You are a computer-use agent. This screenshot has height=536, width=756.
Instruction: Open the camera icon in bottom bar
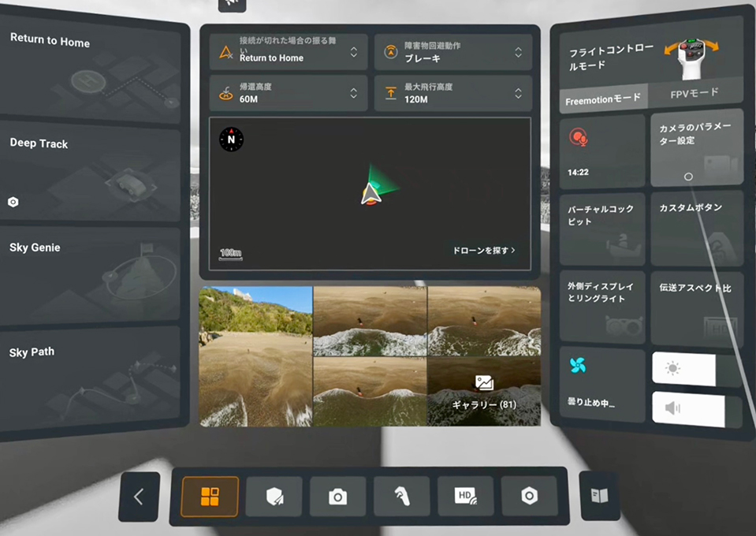[x=337, y=497]
